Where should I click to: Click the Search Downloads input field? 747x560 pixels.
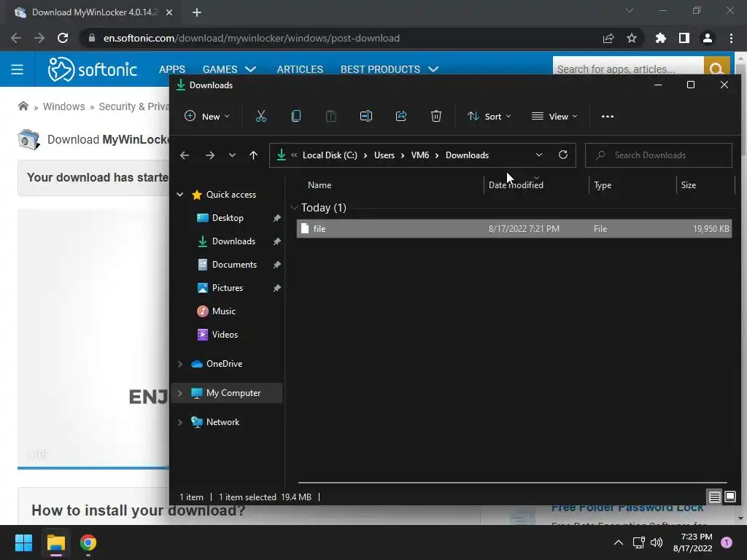pyautogui.click(x=659, y=155)
